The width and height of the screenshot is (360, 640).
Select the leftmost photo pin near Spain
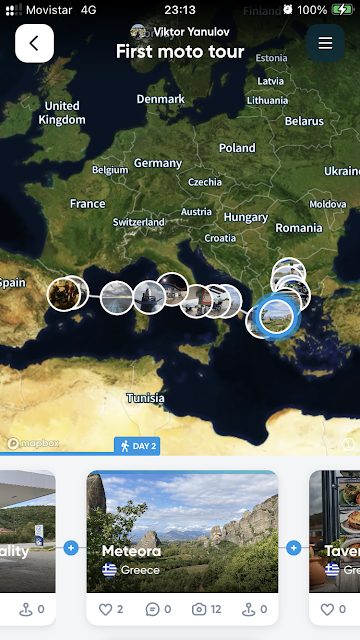pyautogui.click(x=63, y=293)
